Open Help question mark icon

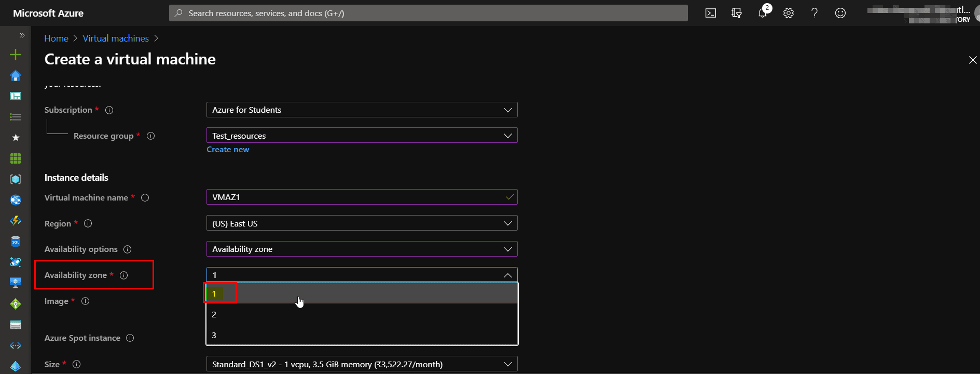[815, 13]
